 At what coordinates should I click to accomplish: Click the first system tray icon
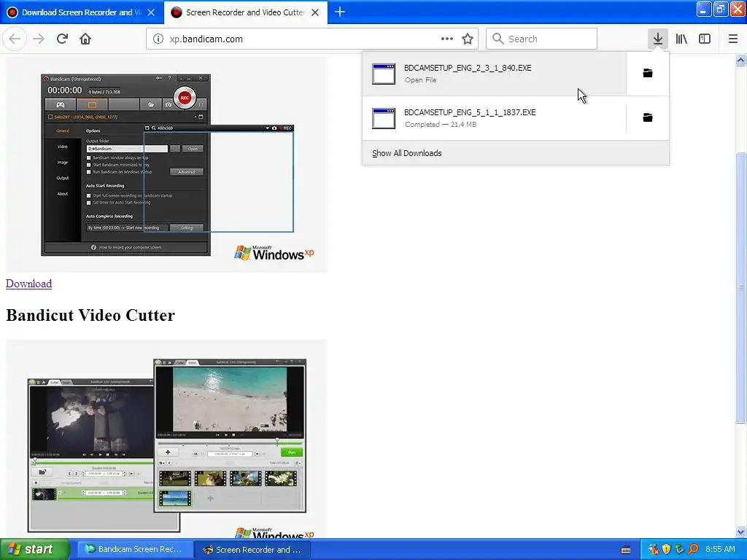(x=653, y=549)
